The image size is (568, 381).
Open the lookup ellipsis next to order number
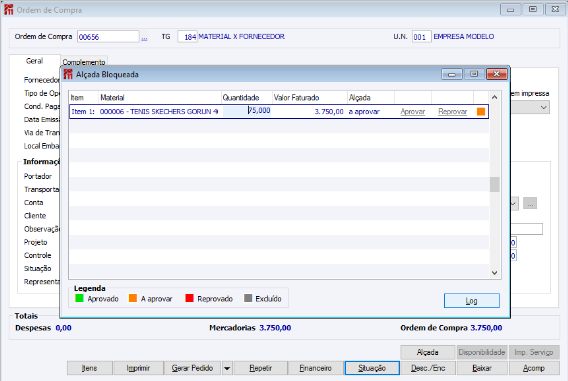tap(144, 37)
